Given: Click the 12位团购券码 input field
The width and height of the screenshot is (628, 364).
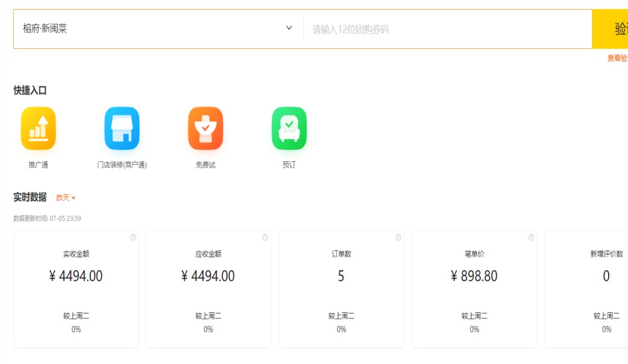Looking at the screenshot, I should [446, 29].
